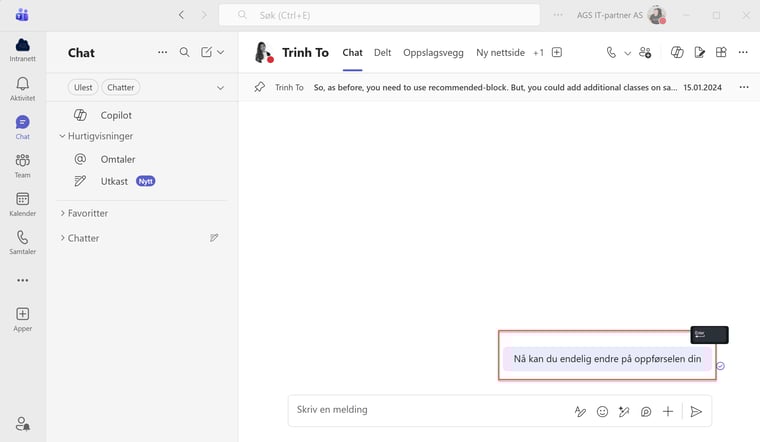Viewport: 760px width, 442px height.
Task: Open Omtaler mentions view
Action: pyautogui.click(x=117, y=159)
